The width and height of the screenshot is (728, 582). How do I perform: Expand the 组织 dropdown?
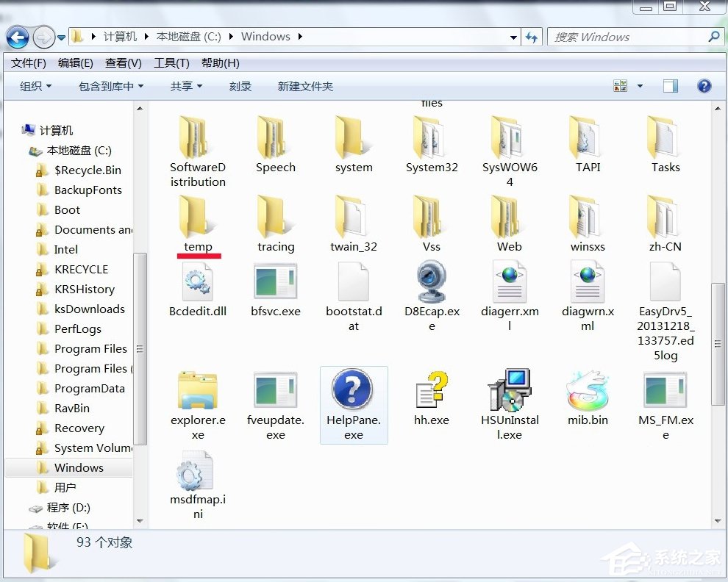(35, 86)
